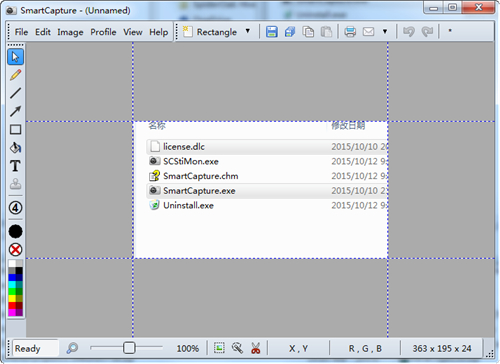The width and height of the screenshot is (500, 364).
Task: Pick the straight line tool
Action: pyautogui.click(x=15, y=93)
